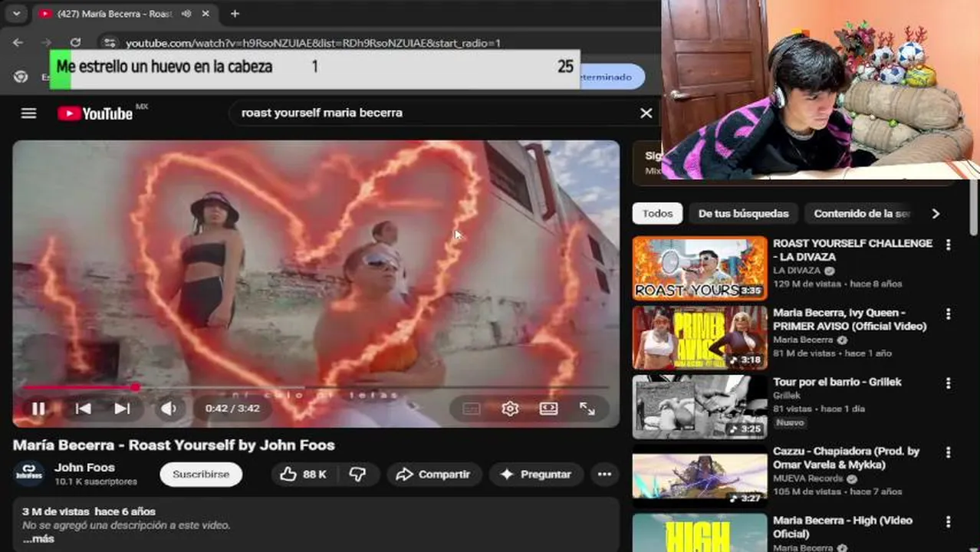Open a new browser tab with plus
The width and height of the screenshot is (980, 552).
pyautogui.click(x=235, y=14)
